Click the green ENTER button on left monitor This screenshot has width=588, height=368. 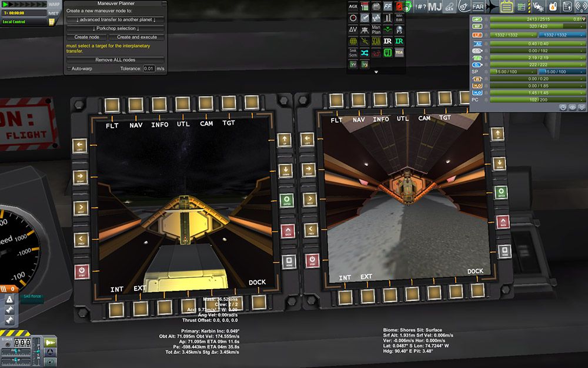point(287,200)
